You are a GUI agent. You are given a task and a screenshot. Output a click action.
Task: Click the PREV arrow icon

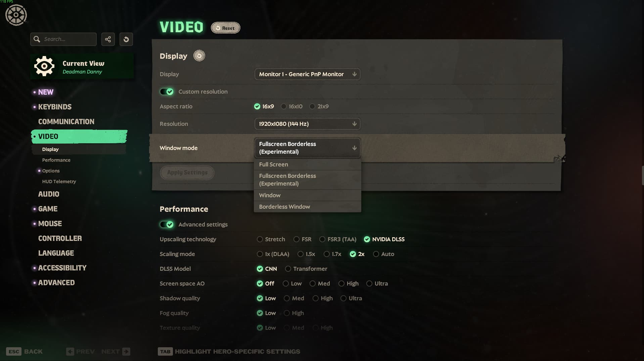pyautogui.click(x=70, y=352)
